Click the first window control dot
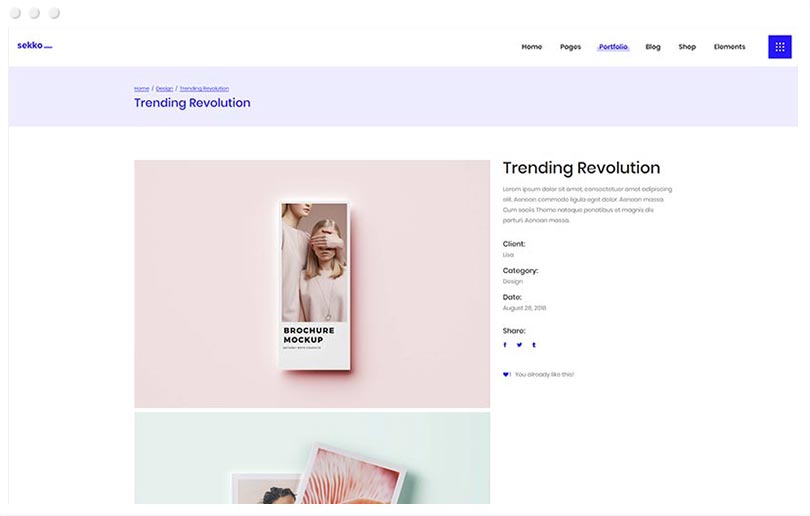Screen dimensions: 810x516 click(16, 13)
